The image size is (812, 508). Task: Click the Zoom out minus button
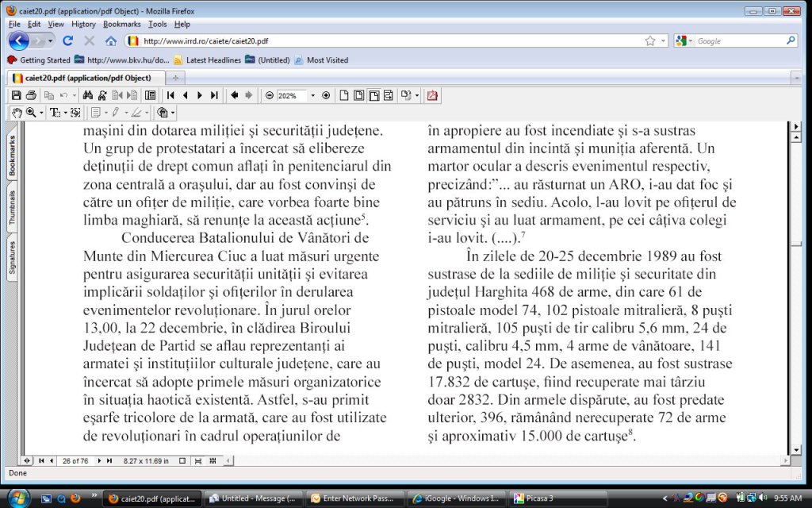(x=270, y=95)
